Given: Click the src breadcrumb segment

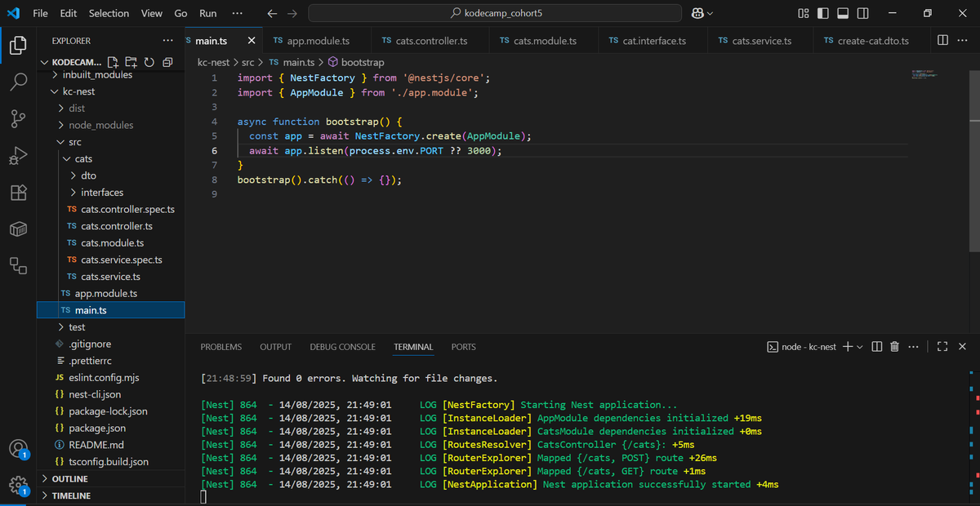Looking at the screenshot, I should (247, 62).
